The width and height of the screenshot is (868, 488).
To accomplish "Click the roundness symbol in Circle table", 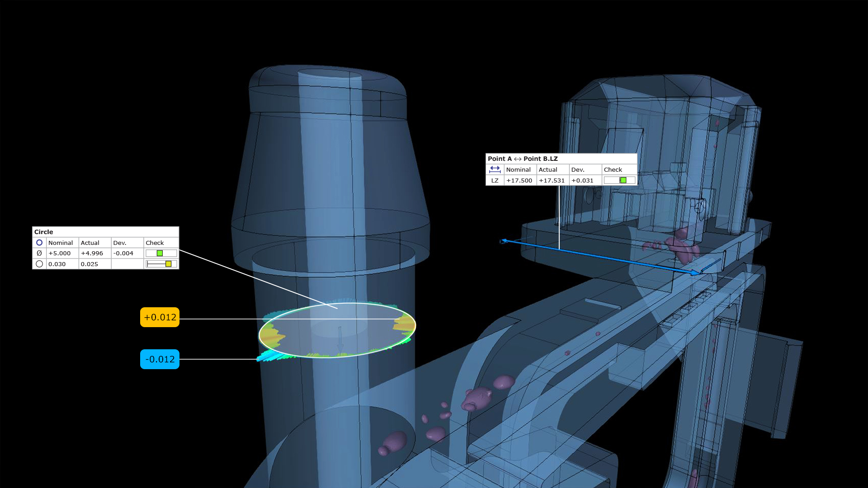I will [39, 264].
